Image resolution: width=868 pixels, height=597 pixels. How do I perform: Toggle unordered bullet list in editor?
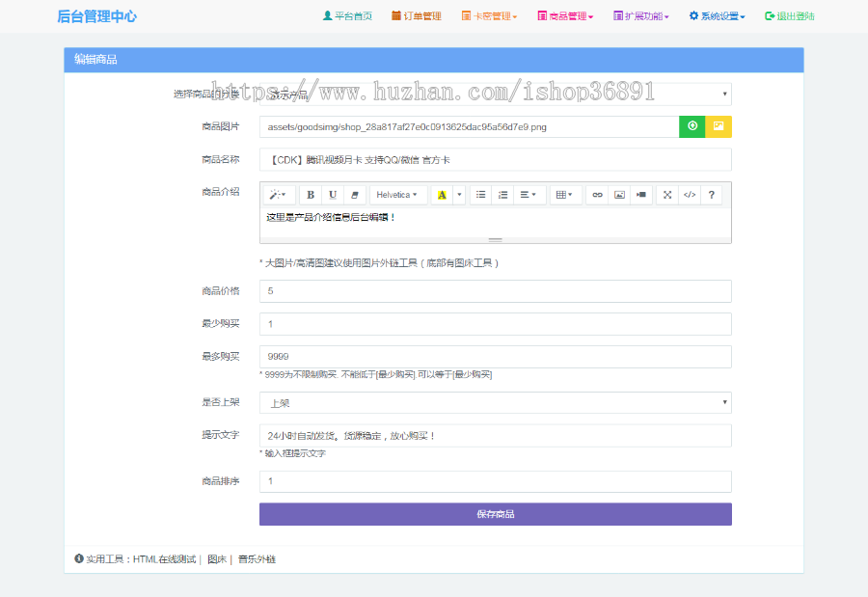coord(480,195)
